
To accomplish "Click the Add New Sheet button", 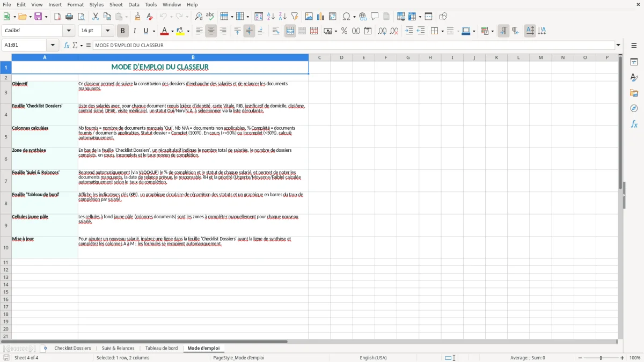I will click(x=45, y=349).
